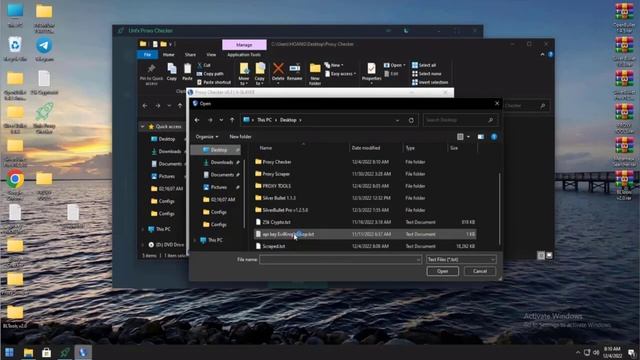Click Copy in the Explorer ribbon
The height and width of the screenshot is (360, 640).
172,72
